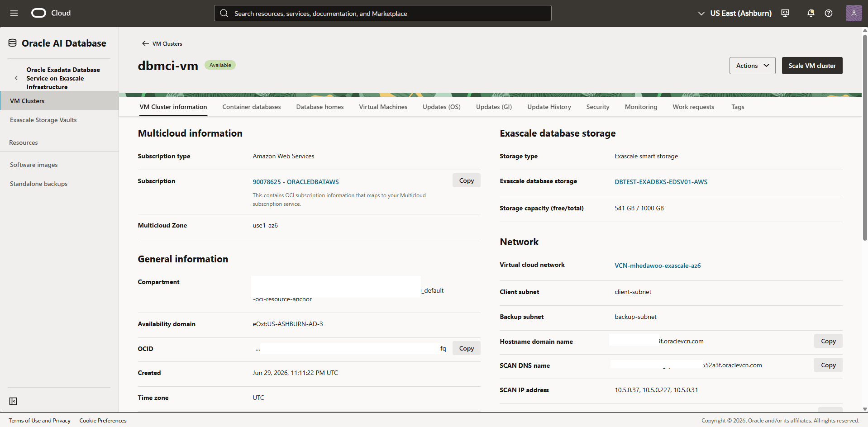Click the Oracle AI Database stack icon
The image size is (868, 427).
[x=13, y=43]
